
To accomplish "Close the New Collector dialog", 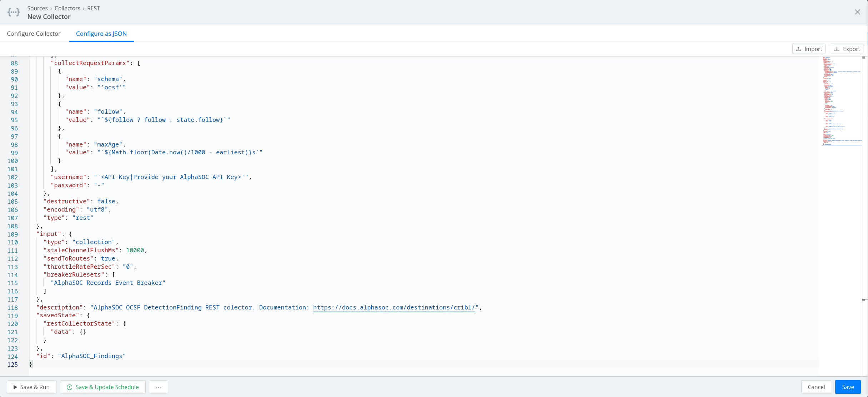I will (x=857, y=12).
